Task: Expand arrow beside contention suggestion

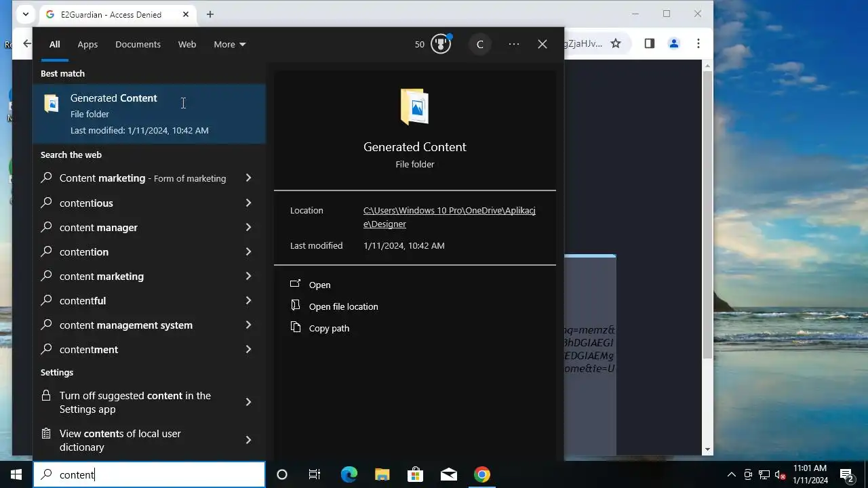Action: tap(248, 251)
